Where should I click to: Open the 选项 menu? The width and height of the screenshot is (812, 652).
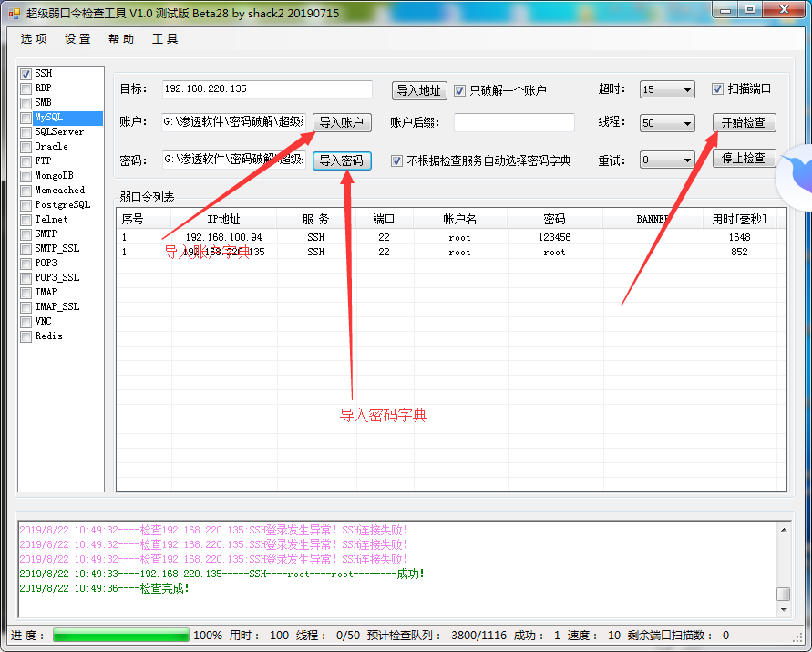click(34, 39)
